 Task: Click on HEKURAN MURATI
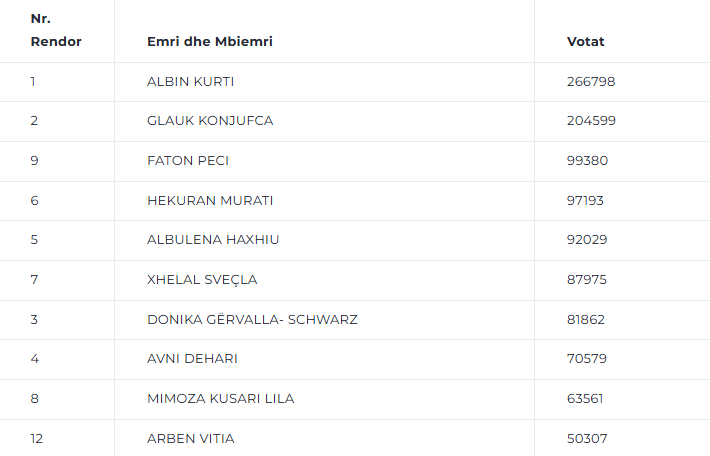[209, 200]
